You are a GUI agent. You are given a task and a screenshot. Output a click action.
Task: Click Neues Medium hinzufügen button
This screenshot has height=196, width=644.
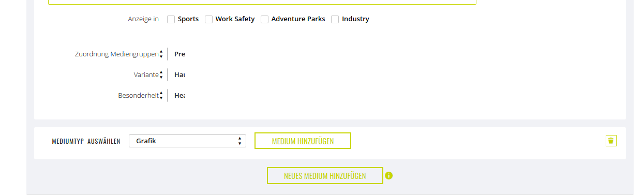pyautogui.click(x=325, y=175)
